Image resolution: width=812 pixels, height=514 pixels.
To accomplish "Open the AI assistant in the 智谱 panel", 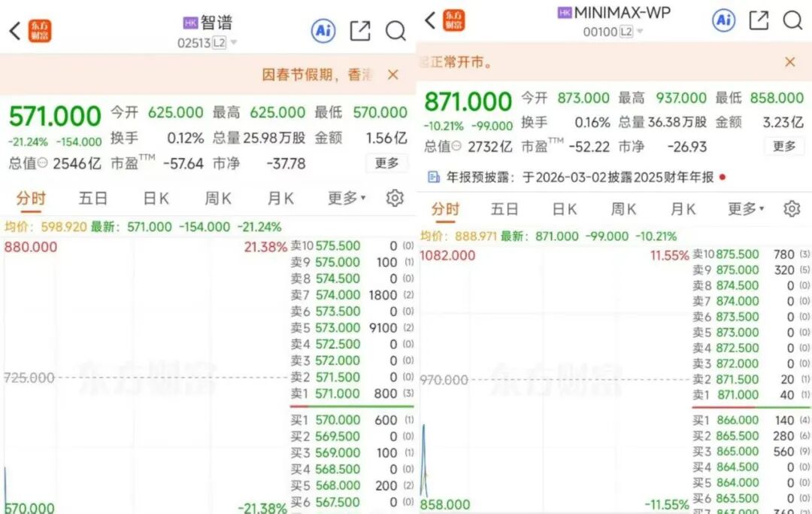I will (x=323, y=31).
